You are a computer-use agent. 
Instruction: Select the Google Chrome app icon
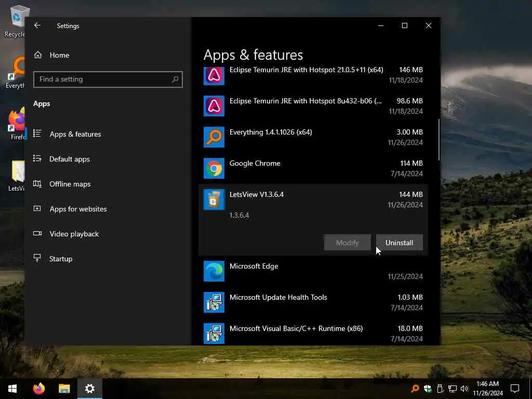214,168
